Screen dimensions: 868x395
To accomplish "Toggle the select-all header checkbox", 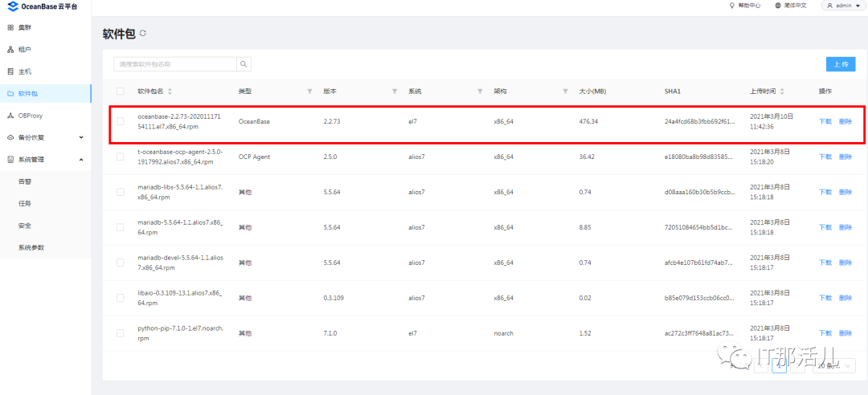I will coord(121,92).
